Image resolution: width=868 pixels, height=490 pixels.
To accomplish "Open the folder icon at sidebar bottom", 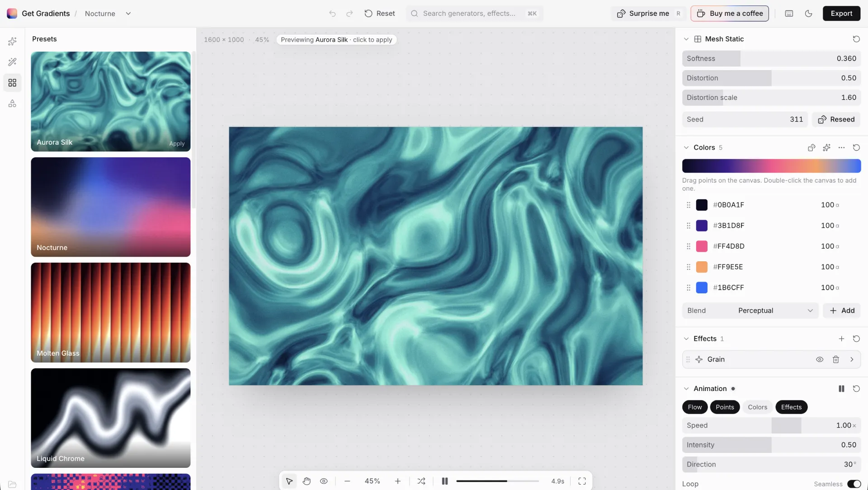I will pos(12,484).
